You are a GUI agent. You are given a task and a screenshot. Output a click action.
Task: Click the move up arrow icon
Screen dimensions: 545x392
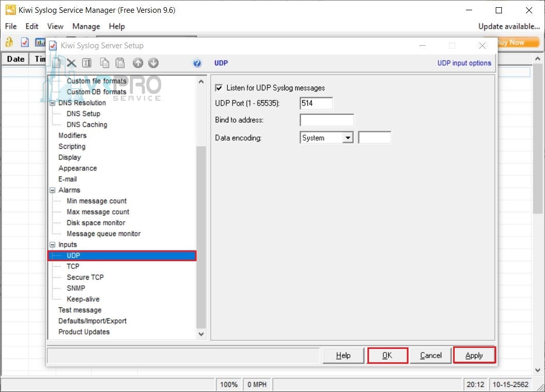[138, 63]
